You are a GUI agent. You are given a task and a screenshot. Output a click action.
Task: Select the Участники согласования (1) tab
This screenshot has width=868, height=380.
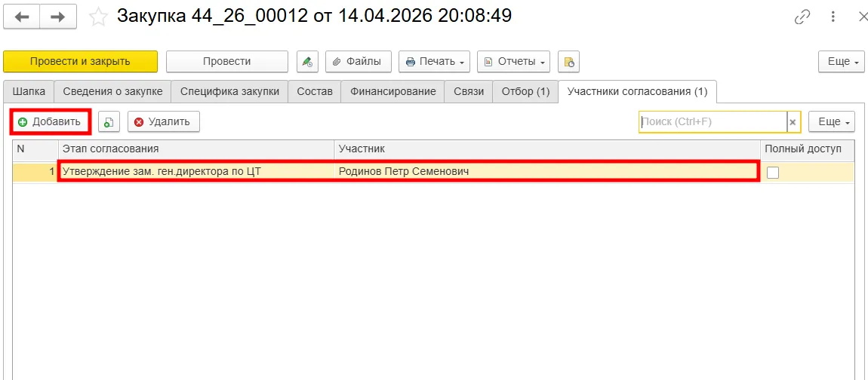[637, 92]
